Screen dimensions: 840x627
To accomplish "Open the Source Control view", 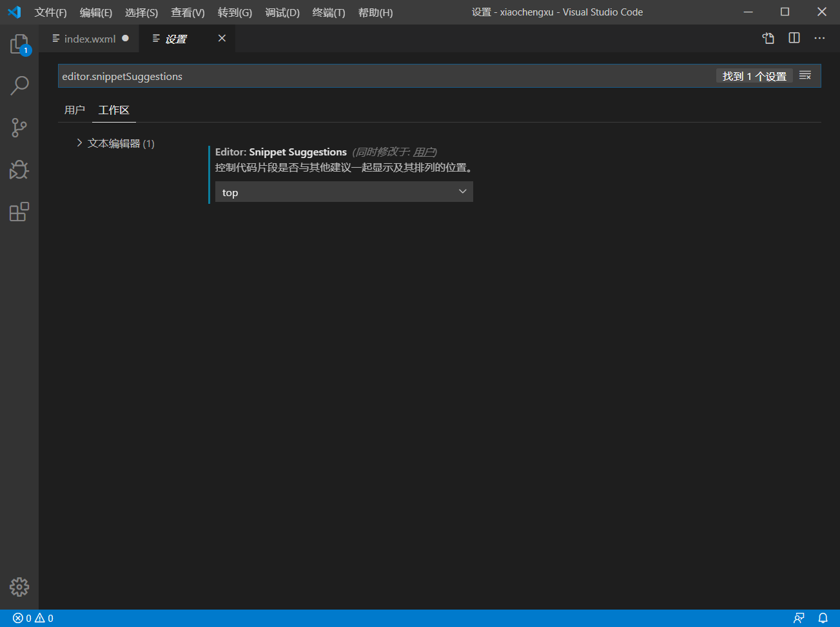I will tap(19, 127).
